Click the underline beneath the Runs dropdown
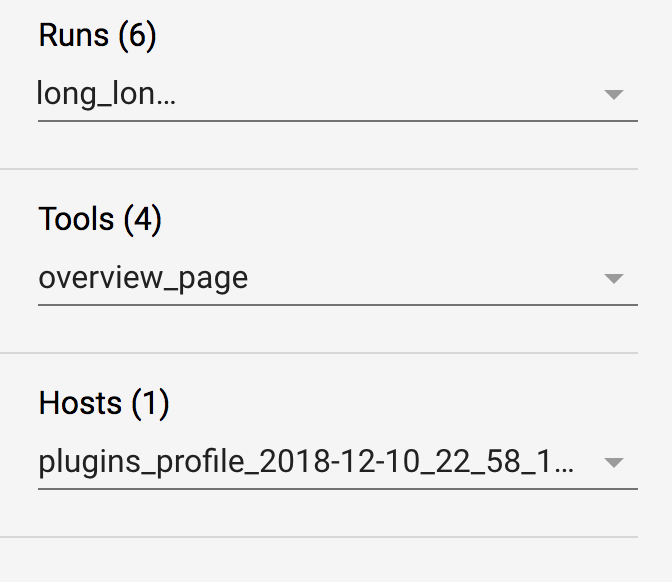The width and height of the screenshot is (672, 582). click(338, 121)
